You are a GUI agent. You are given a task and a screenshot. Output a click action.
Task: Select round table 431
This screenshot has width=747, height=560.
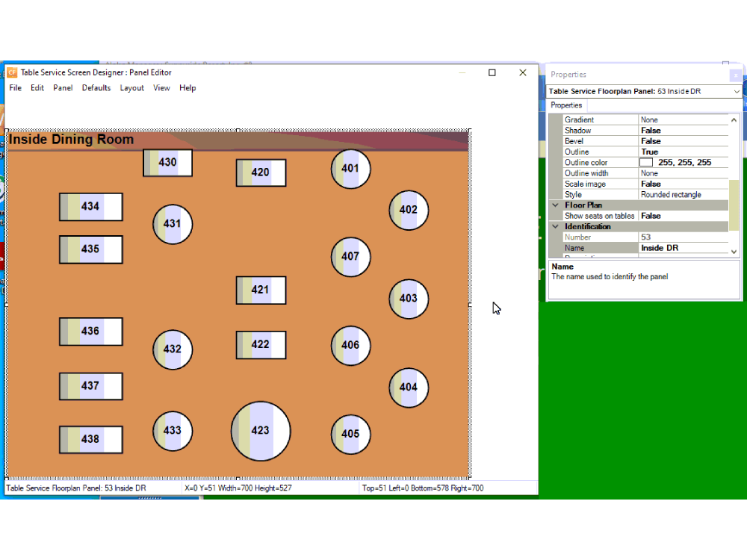173,224
